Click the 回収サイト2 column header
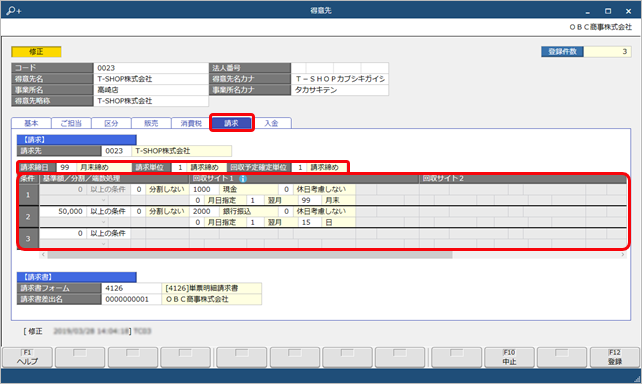Viewport: 642px width, 384px height. [522, 178]
